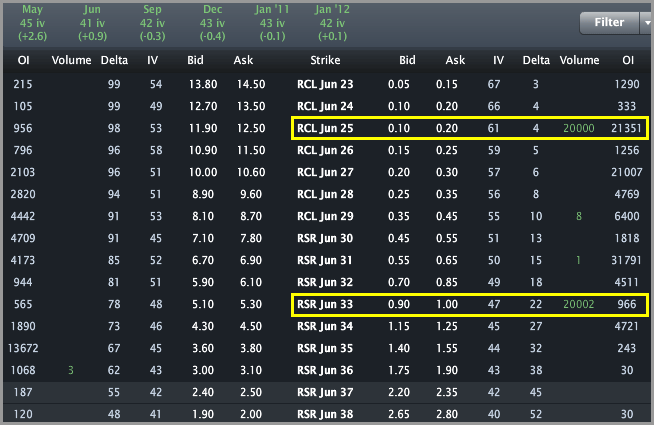Click the puts Ask column header
The image size is (654, 425).
[455, 60]
